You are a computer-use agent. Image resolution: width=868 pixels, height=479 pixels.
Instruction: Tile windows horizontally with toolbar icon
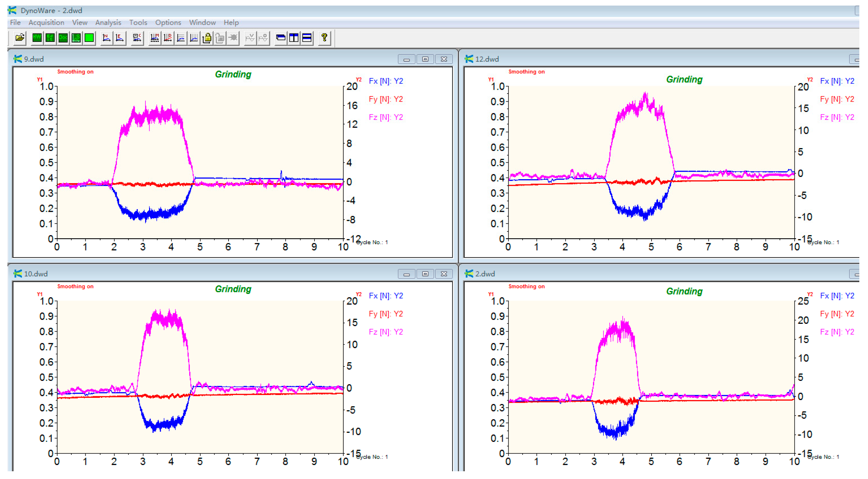(307, 38)
